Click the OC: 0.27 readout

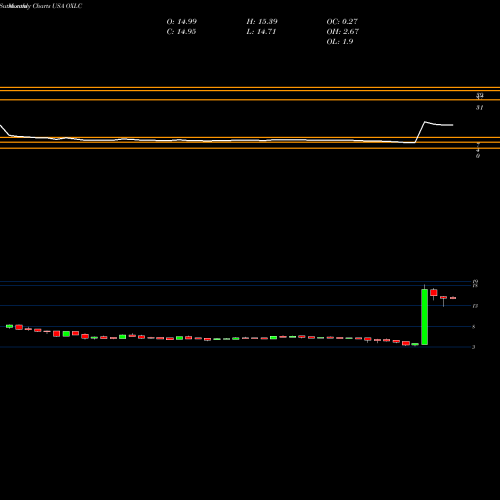pyautogui.click(x=342, y=22)
